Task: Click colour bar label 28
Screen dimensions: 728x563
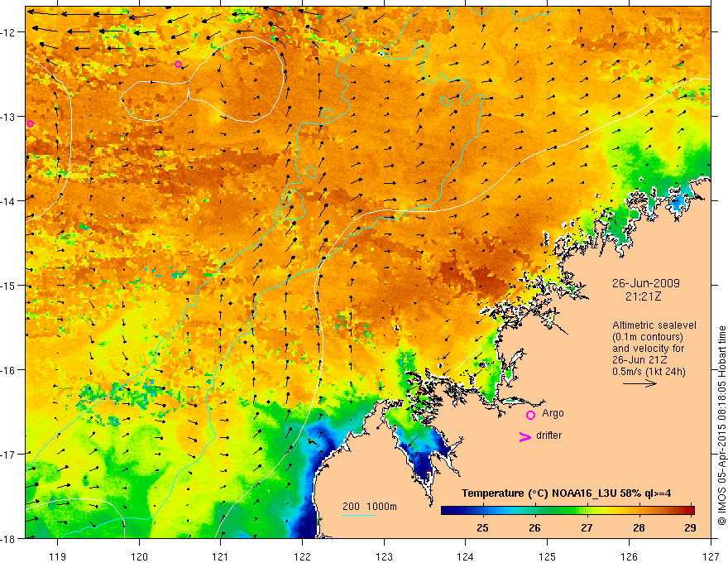Action: click(639, 528)
